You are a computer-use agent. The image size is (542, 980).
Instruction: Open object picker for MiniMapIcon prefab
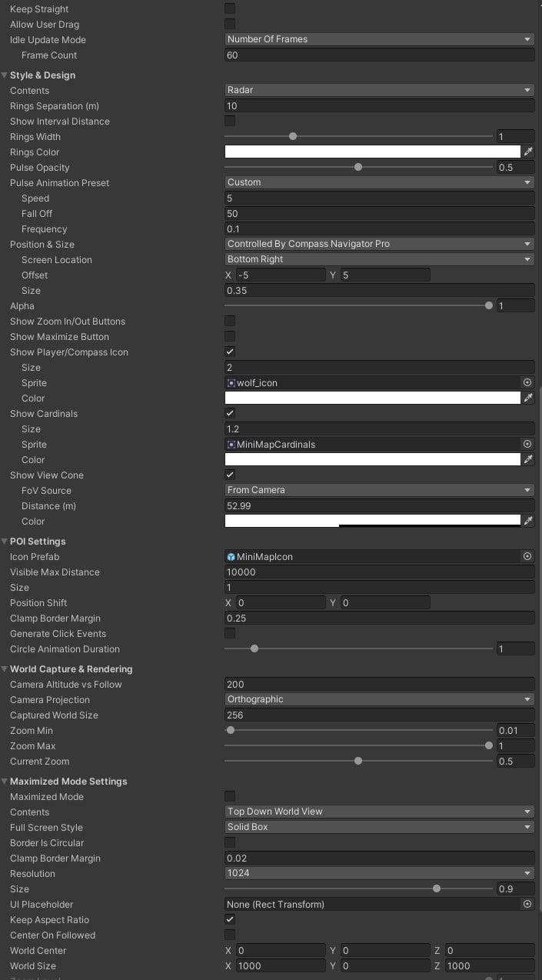[527, 556]
